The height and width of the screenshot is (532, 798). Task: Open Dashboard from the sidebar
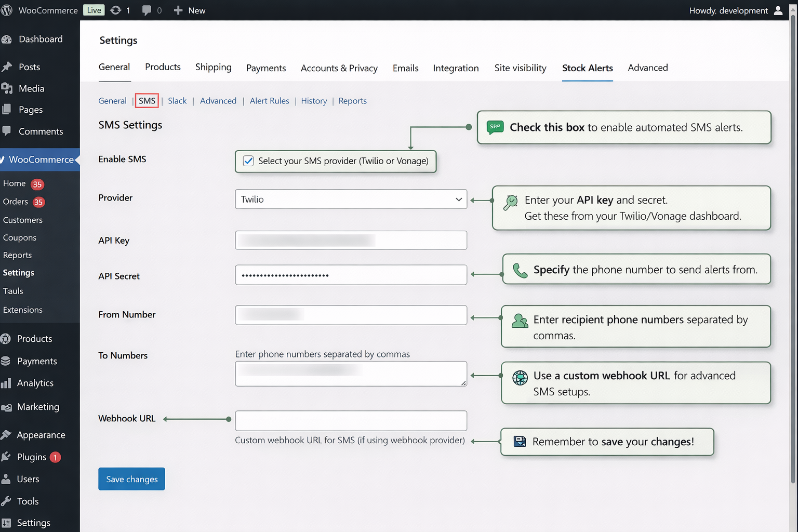tap(40, 39)
